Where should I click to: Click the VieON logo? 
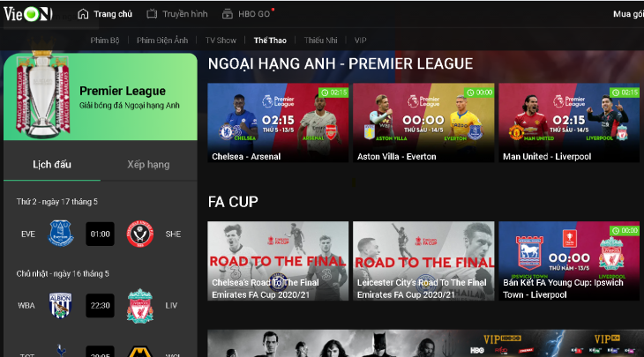28,14
